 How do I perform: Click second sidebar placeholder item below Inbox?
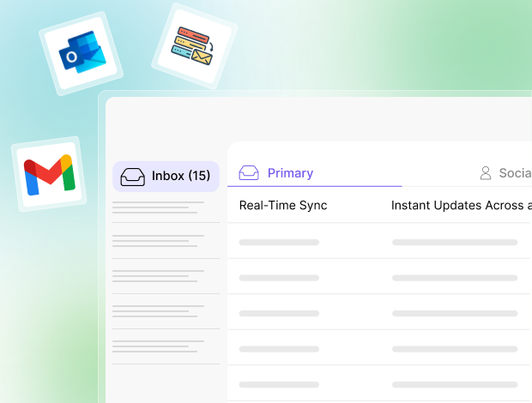166,241
